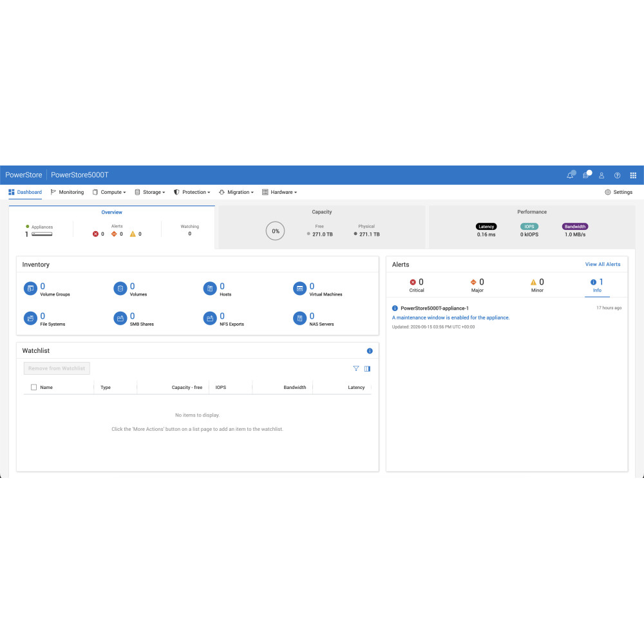Screen dimensions: 644x644
Task: Click the Hosts inventory icon
Action: pos(210,289)
